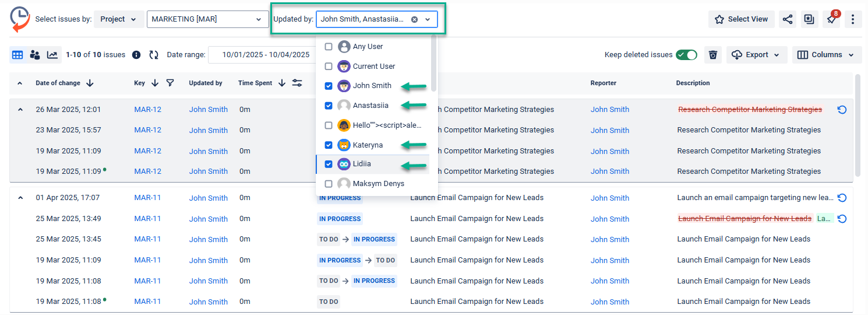This screenshot has height=315, width=868.
Task: Turn off Keep deleted issues toggle
Action: (x=686, y=55)
